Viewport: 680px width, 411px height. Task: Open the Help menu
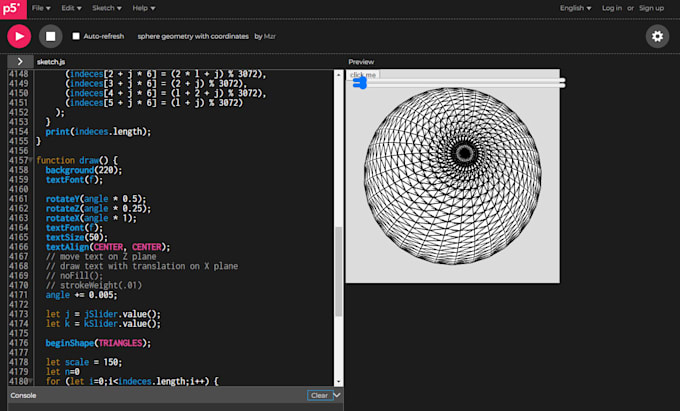coord(143,8)
